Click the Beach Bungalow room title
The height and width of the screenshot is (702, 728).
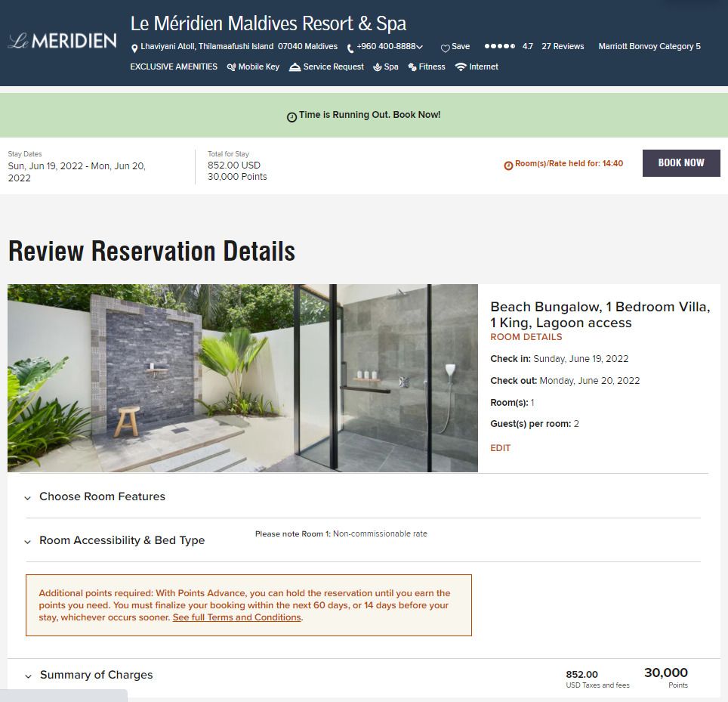[600, 314]
